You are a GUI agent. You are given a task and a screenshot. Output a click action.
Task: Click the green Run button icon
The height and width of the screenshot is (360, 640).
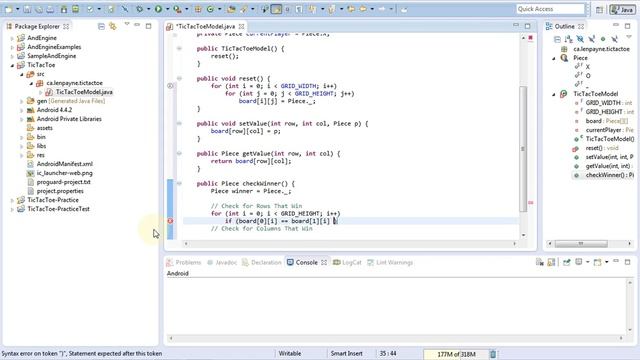[x=158, y=9]
